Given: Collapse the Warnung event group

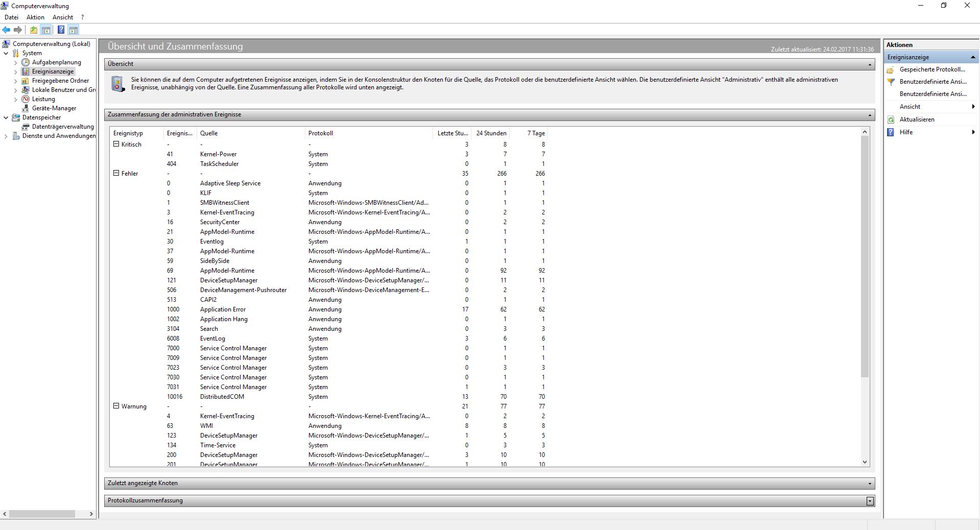Looking at the screenshot, I should pos(116,406).
